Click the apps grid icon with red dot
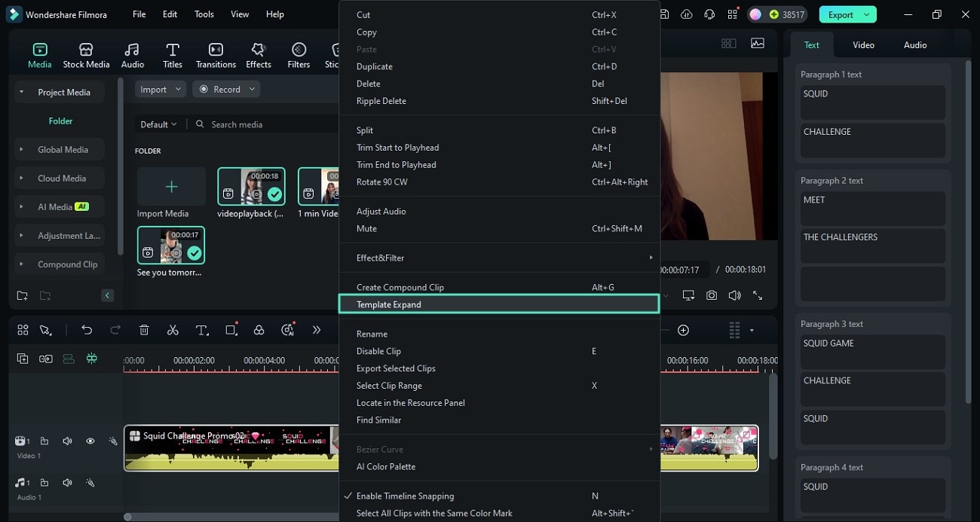This screenshot has width=980, height=522. coord(733,14)
